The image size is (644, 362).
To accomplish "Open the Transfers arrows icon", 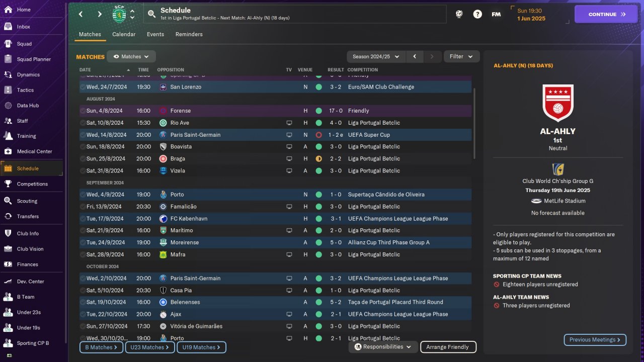I will click(x=8, y=216).
